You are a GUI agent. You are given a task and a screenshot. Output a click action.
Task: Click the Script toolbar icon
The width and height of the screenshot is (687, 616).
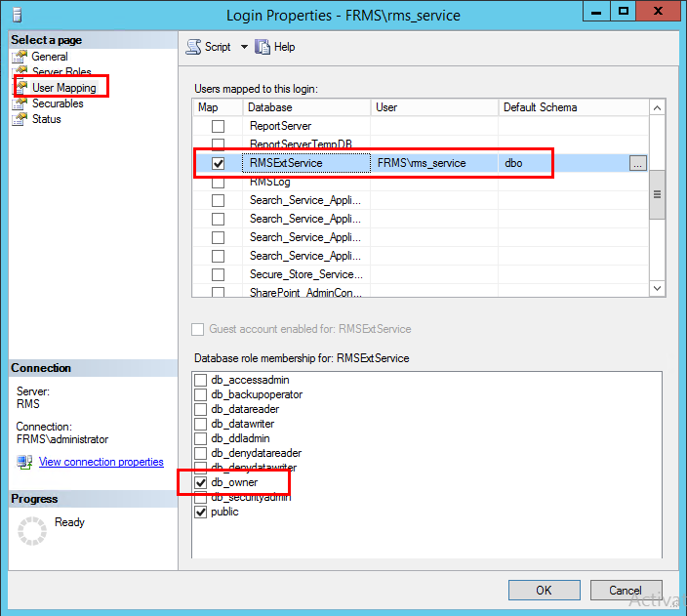[x=193, y=47]
